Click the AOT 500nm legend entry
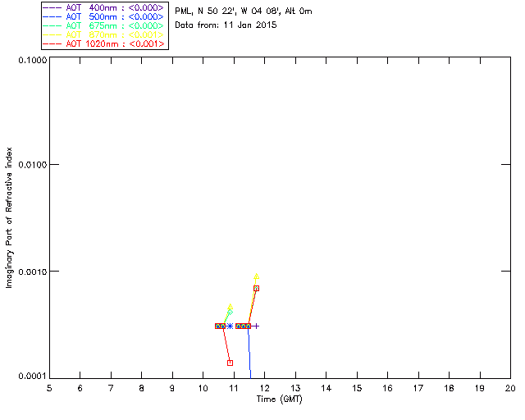Viewport: 525px width, 420px height. [104, 16]
